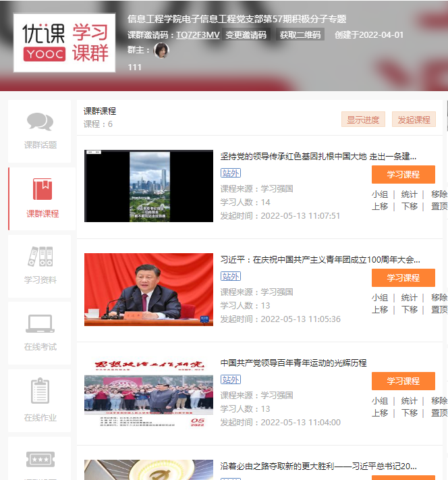Open the 在线作业 clipboard icon
The image size is (448, 480).
[x=40, y=391]
